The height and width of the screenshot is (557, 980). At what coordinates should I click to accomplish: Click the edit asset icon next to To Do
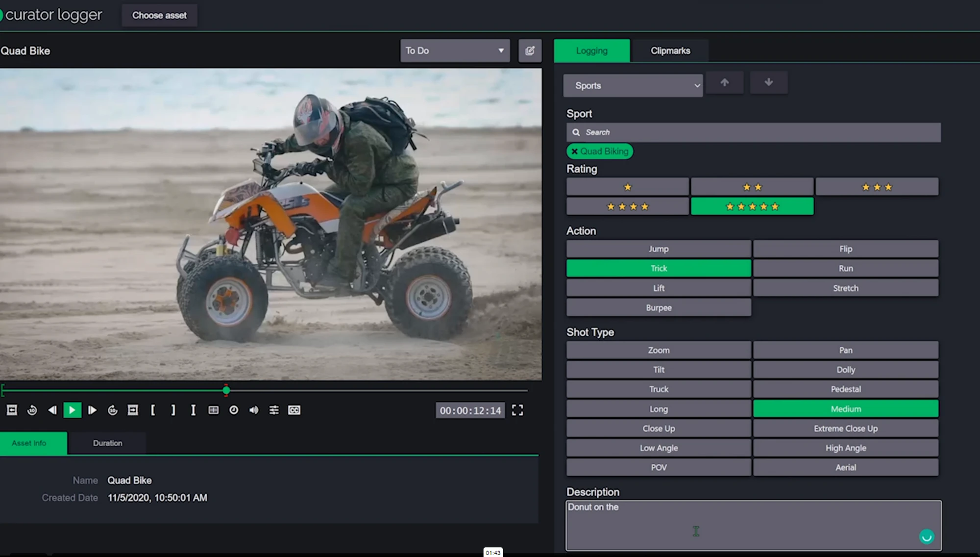tap(530, 51)
